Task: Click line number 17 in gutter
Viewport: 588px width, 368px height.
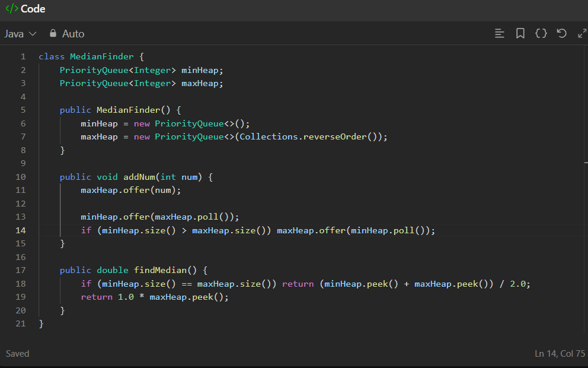Action: pyautogui.click(x=21, y=271)
